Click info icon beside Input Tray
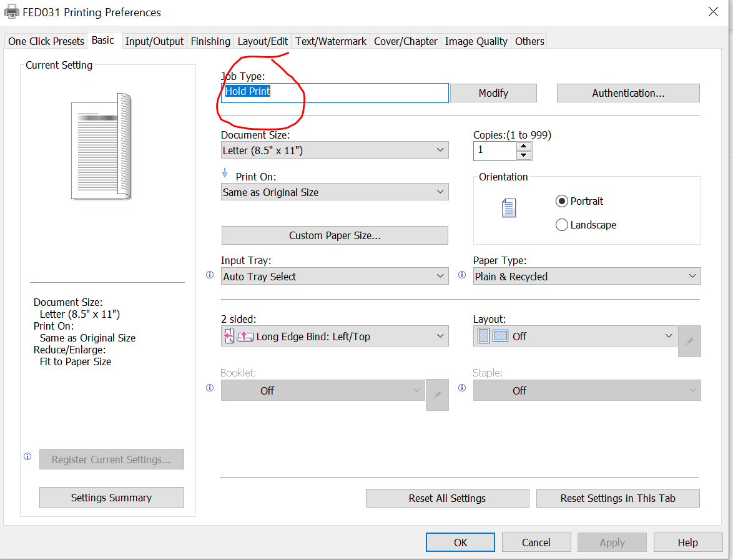Image resolution: width=733 pixels, height=560 pixels. [210, 275]
